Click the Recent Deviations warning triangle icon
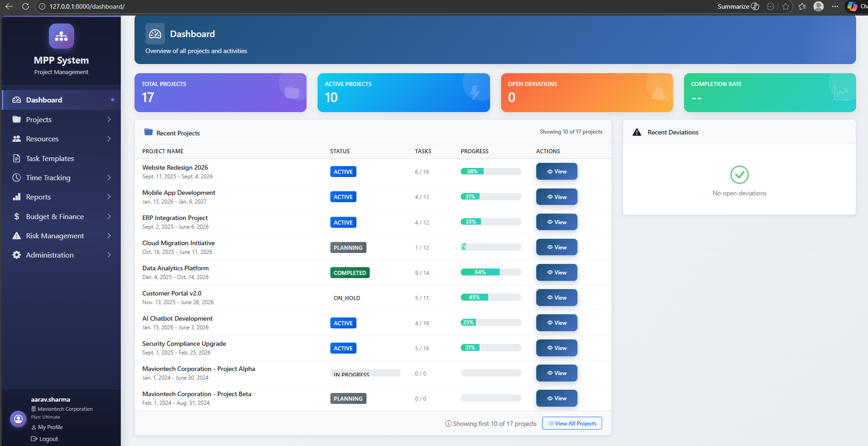This screenshot has width=868, height=446. tap(636, 132)
